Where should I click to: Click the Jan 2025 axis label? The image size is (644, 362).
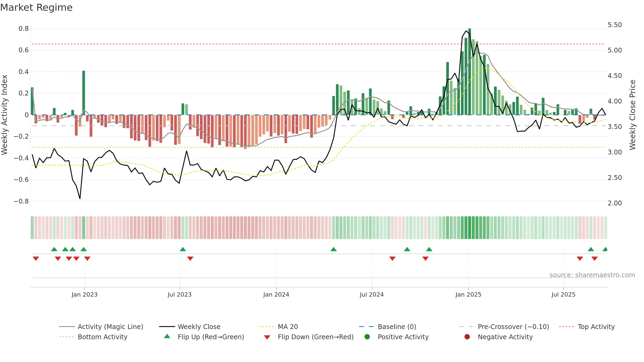tap(468, 294)
